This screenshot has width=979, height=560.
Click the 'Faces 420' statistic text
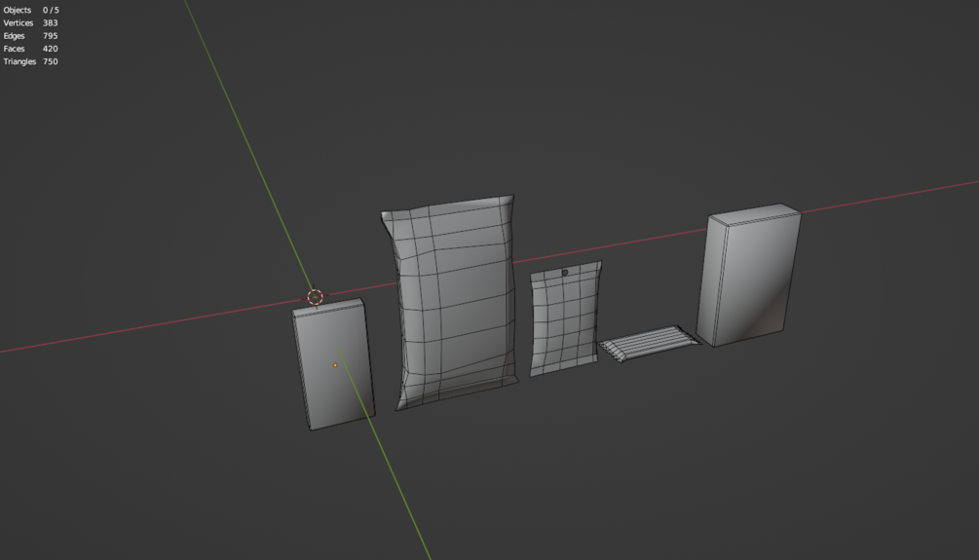pyautogui.click(x=30, y=49)
